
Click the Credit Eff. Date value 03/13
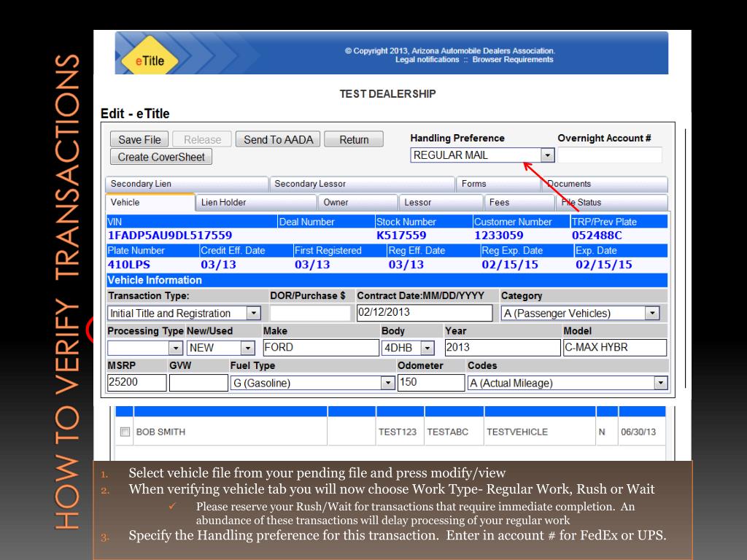218,265
